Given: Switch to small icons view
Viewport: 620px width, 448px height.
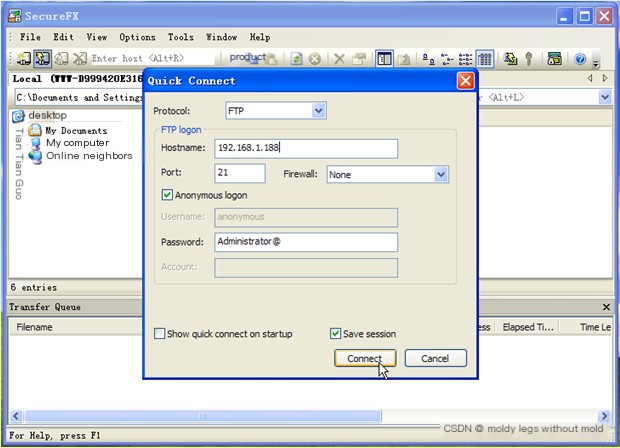Looking at the screenshot, I should (447, 59).
